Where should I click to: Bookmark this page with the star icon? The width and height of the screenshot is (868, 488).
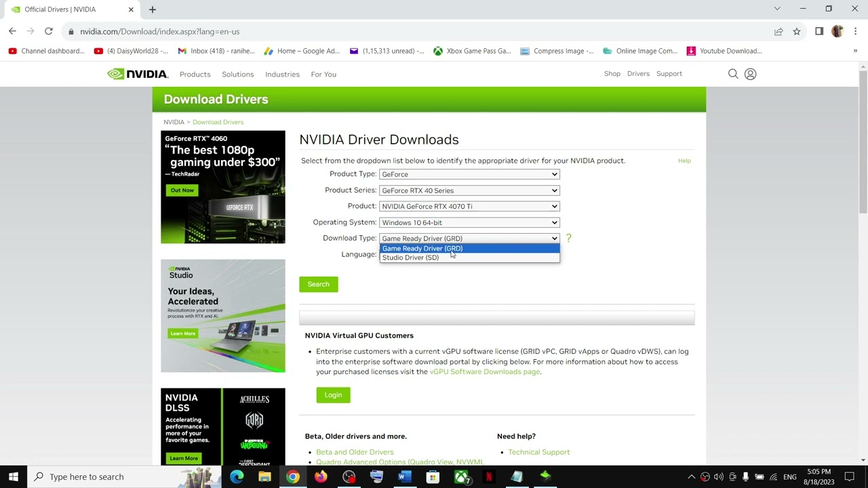point(797,31)
